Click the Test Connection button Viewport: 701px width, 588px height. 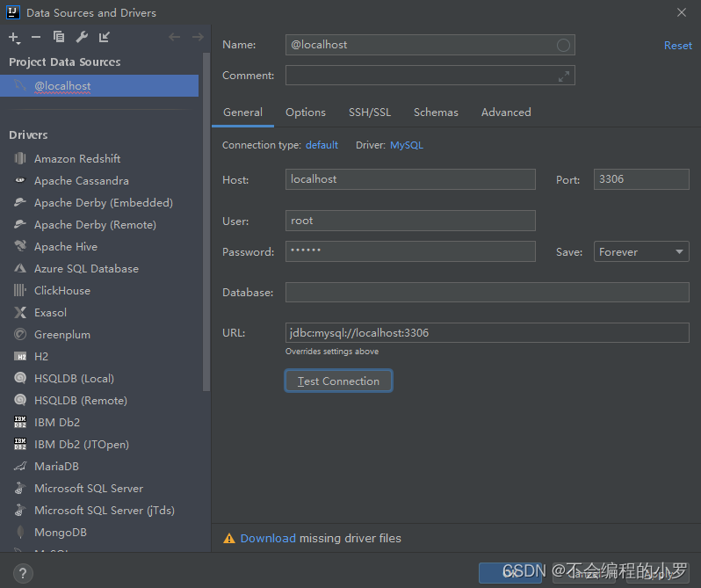[x=338, y=381]
